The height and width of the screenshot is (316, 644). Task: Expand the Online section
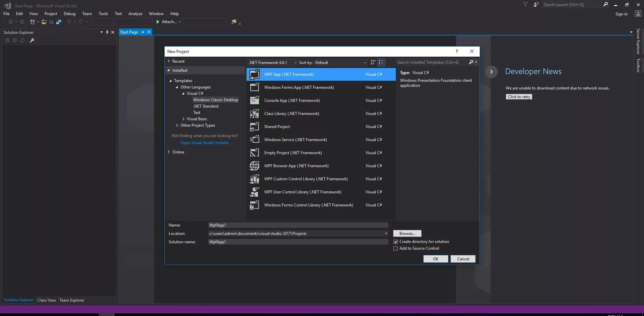(x=169, y=152)
